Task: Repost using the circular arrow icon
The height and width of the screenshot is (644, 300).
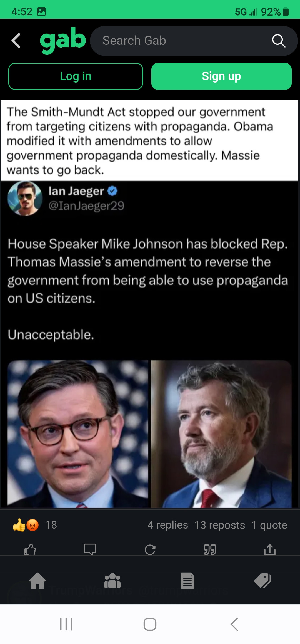Action: (x=150, y=549)
